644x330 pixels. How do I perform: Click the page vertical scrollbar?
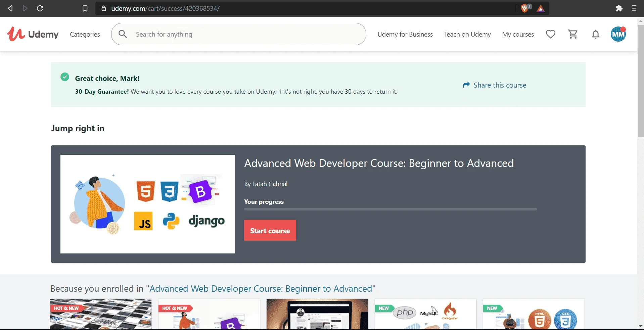pyautogui.click(x=641, y=81)
